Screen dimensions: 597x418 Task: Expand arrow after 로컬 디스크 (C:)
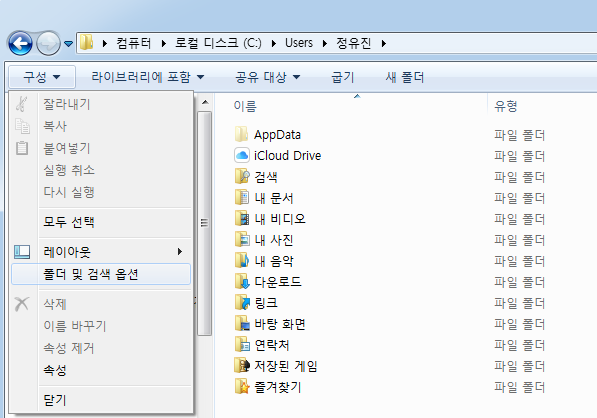click(x=274, y=44)
